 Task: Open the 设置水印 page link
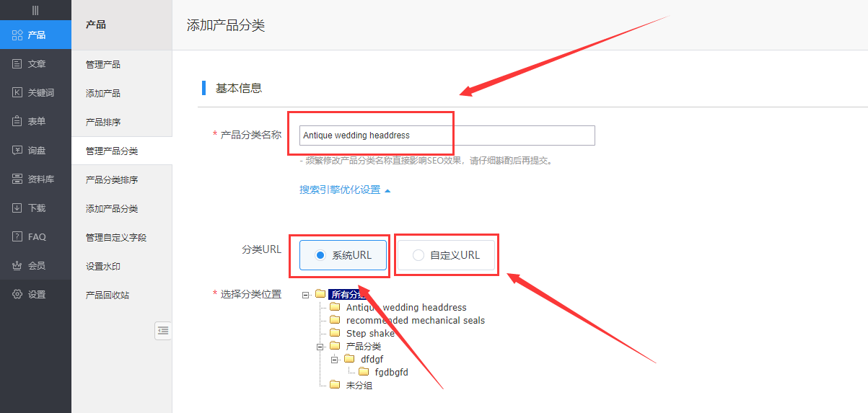click(103, 267)
